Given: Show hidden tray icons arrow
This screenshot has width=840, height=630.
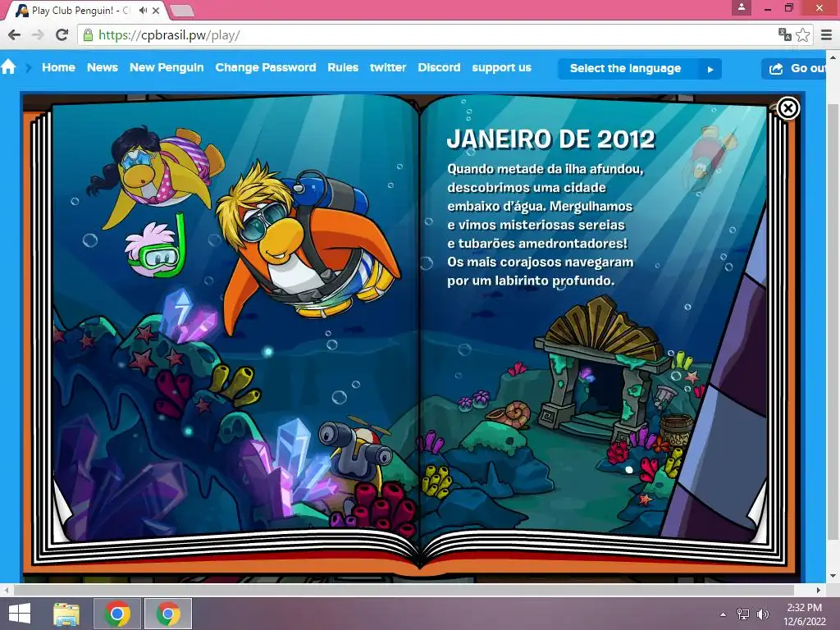Looking at the screenshot, I should [724, 614].
